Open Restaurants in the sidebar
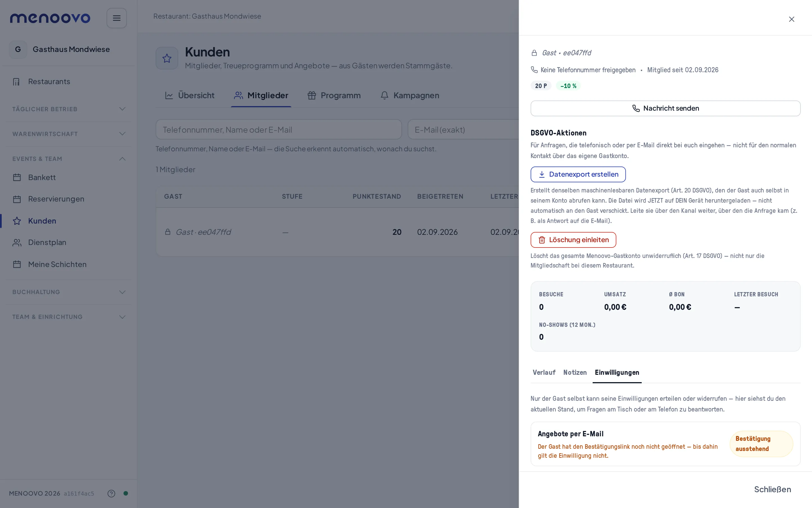812x508 pixels. click(69, 82)
